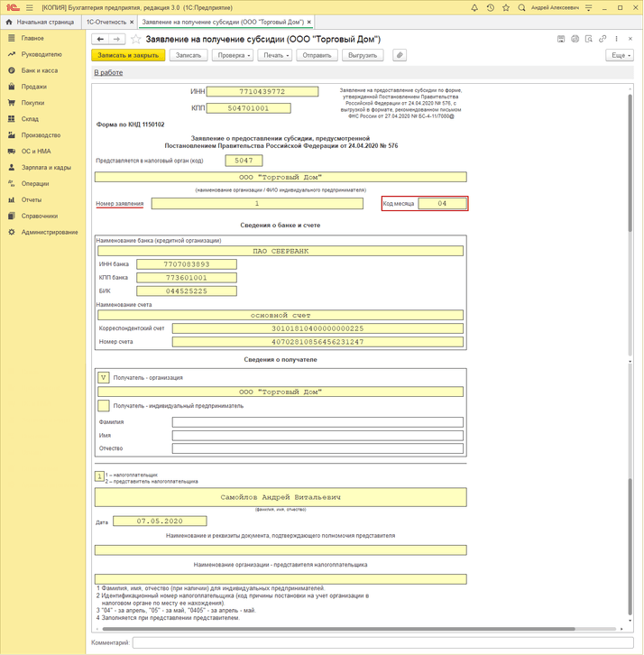
Task: Expand the Проверка dropdown button
Action: [x=233, y=55]
